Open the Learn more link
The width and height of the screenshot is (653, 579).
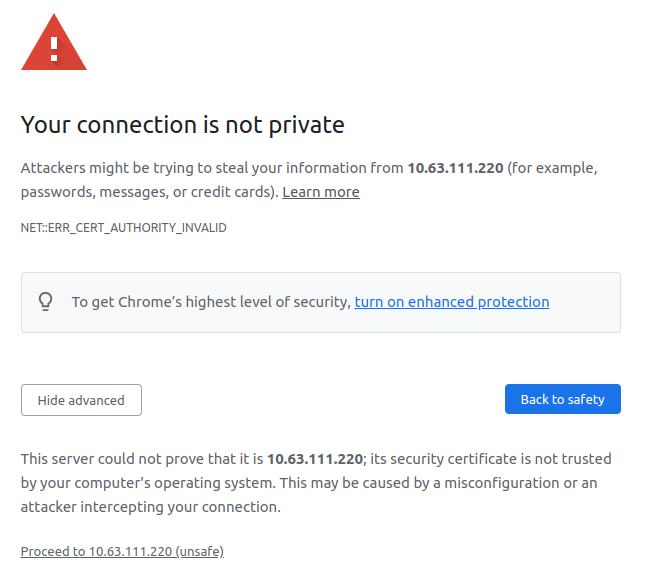320,192
